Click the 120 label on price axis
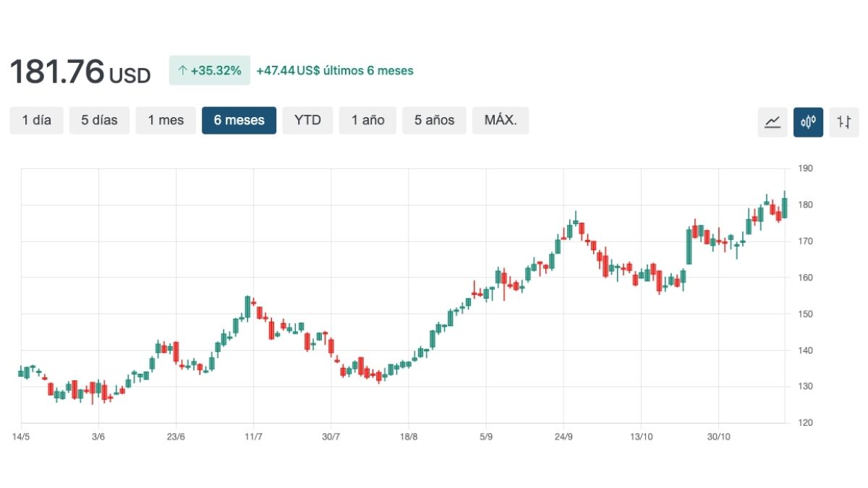The image size is (868, 488). (805, 423)
